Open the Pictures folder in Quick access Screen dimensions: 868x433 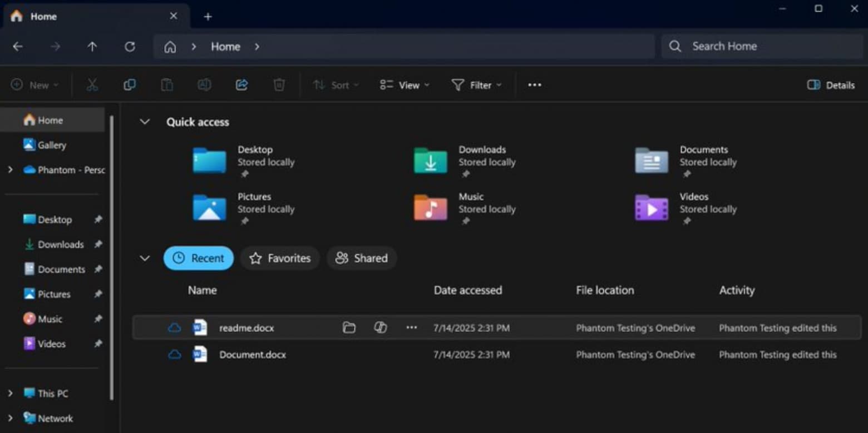(x=209, y=208)
